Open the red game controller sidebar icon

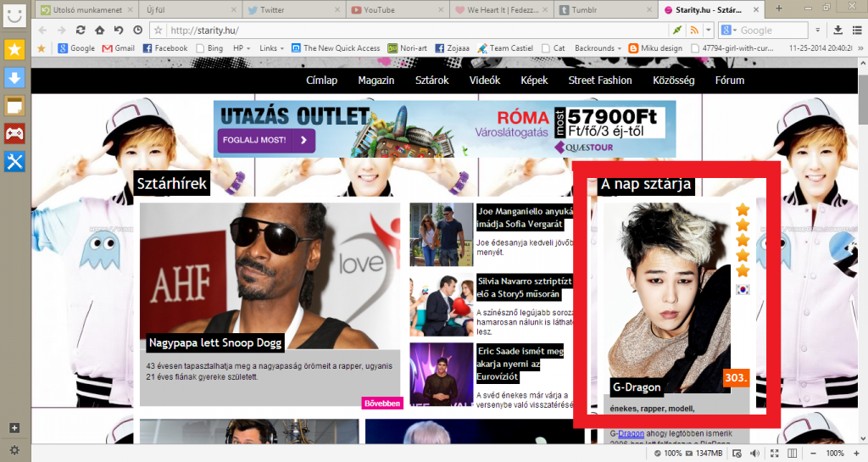pos(15,133)
